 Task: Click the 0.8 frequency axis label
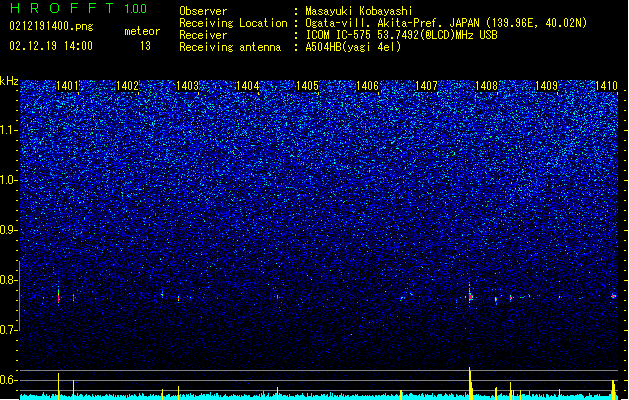click(x=9, y=280)
